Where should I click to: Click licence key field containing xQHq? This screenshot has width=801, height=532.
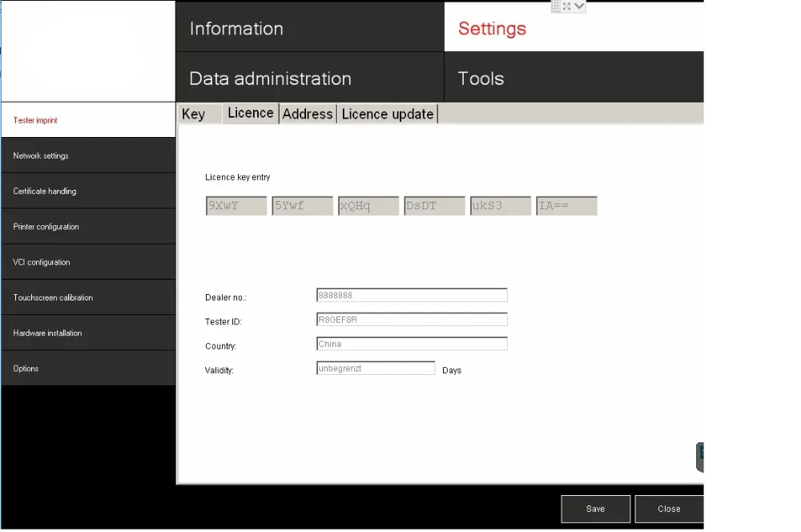pos(368,206)
